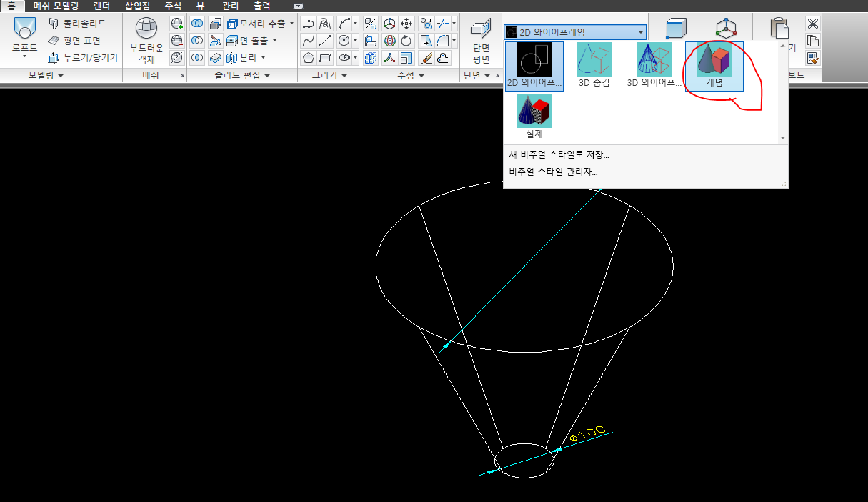Screen dimensions: 868x502
Task: Switch to the 뷰 ribbon tab
Action: click(x=201, y=5)
